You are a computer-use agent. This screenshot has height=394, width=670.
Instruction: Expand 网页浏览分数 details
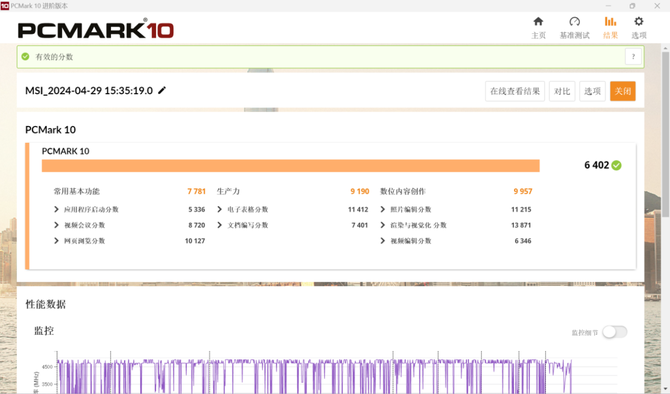pos(56,241)
